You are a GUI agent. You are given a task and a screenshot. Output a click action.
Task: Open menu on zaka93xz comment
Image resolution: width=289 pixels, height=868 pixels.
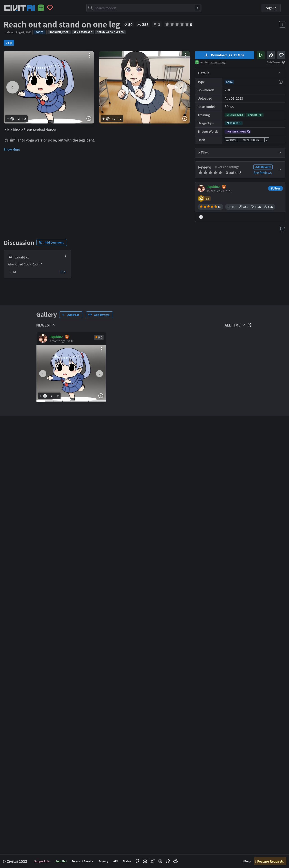point(65,256)
